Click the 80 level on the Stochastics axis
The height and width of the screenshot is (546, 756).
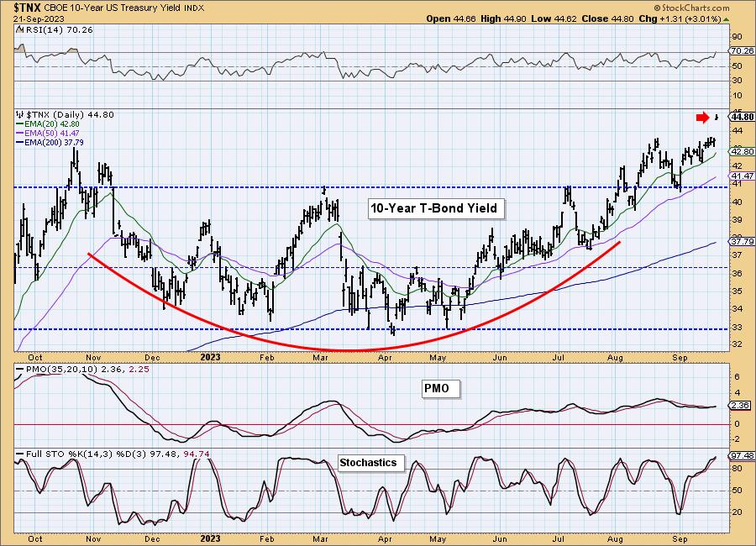tap(737, 469)
